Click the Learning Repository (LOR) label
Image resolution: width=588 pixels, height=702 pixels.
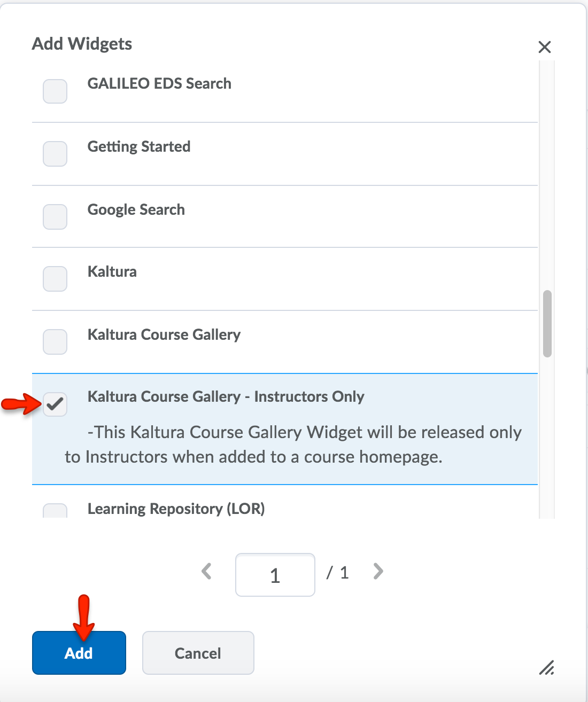point(176,509)
